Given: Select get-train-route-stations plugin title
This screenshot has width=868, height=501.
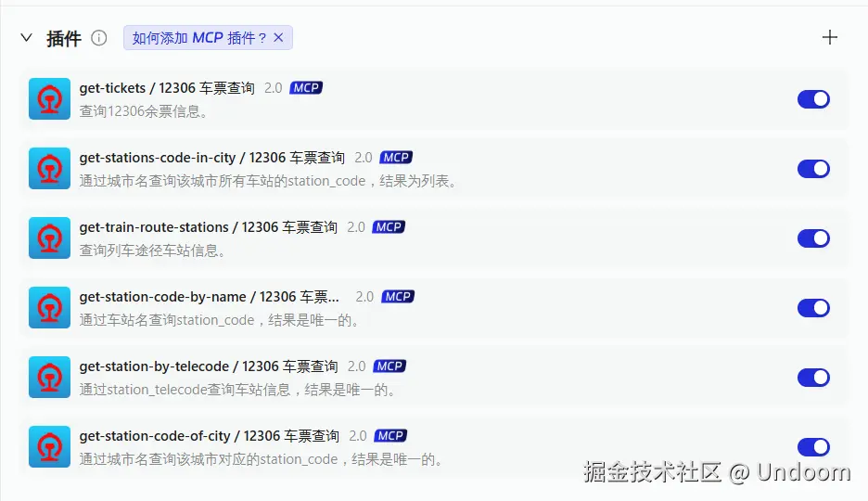Looking at the screenshot, I should click(208, 227).
